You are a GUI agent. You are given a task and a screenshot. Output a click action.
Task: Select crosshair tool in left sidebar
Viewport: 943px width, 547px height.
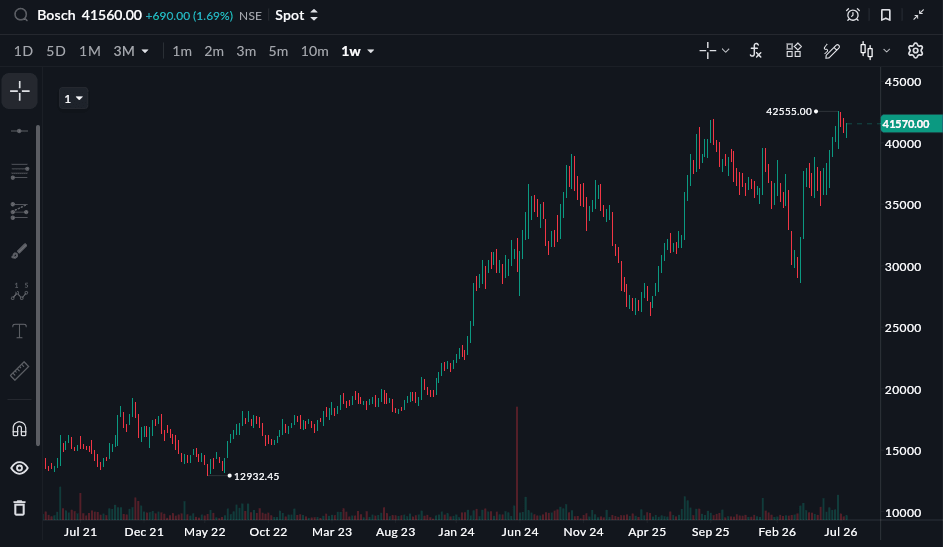20,91
